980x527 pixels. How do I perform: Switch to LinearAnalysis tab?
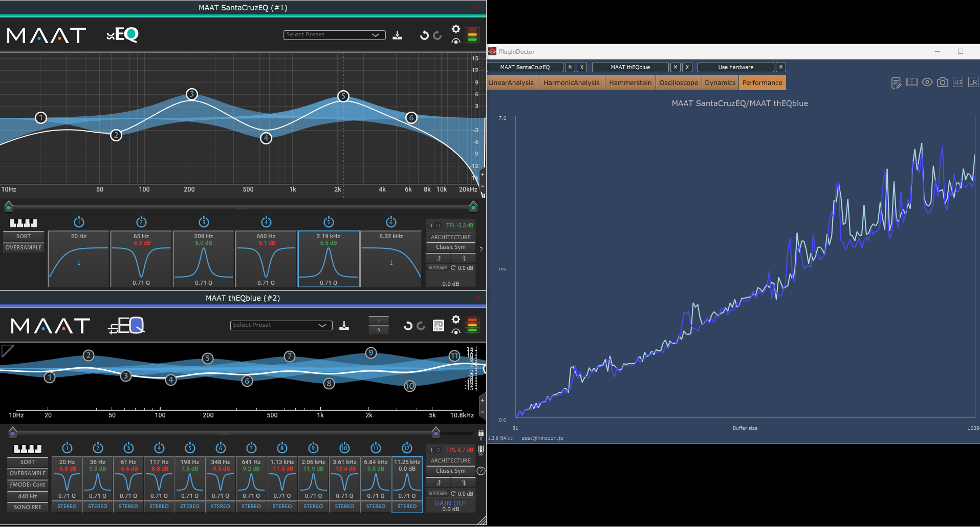pos(511,82)
